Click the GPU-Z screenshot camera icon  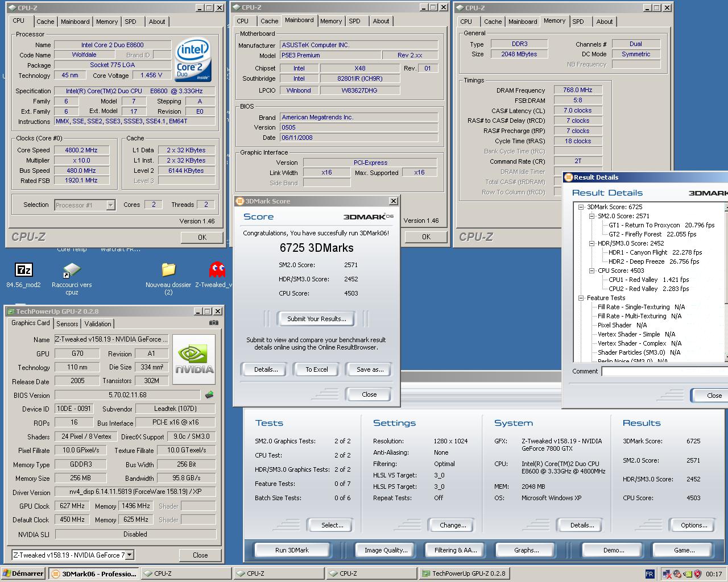[213, 323]
